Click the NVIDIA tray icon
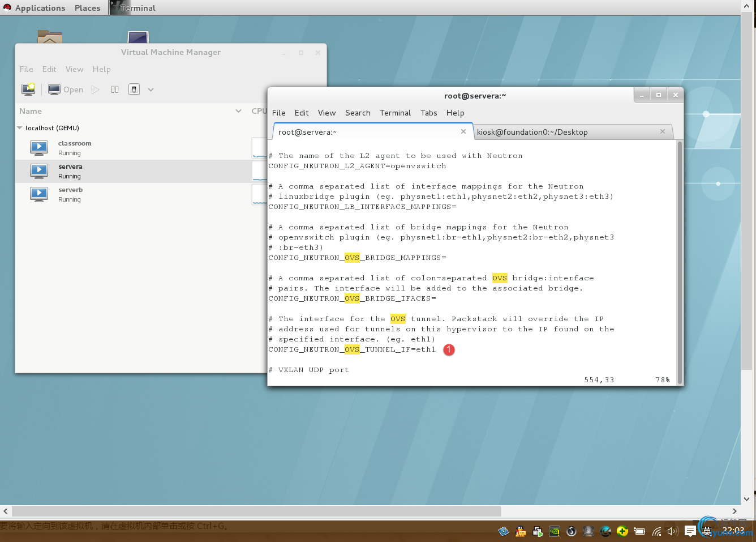756x542 pixels. [555, 531]
